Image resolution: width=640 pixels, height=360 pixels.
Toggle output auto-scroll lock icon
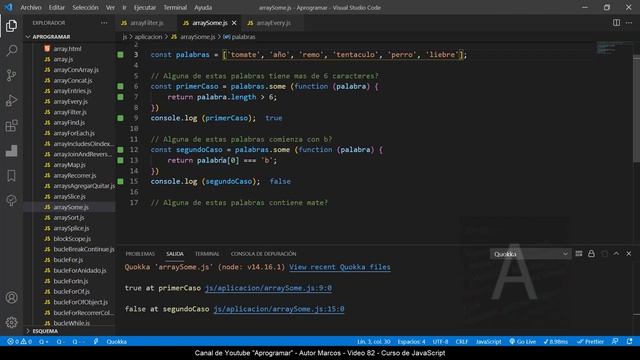click(591, 254)
